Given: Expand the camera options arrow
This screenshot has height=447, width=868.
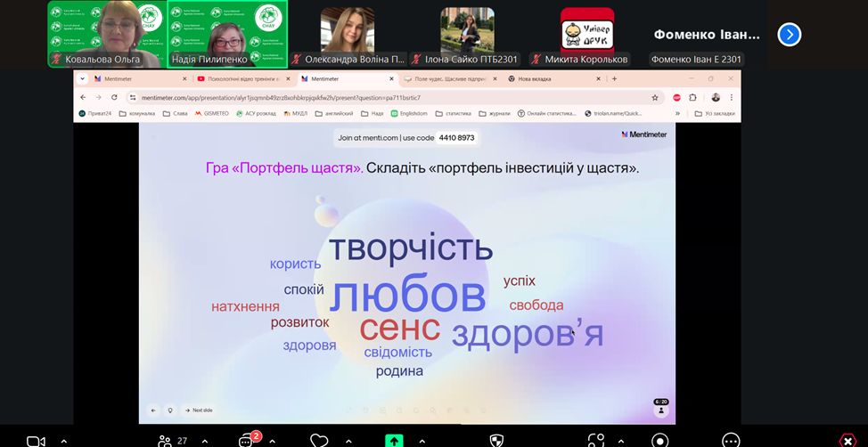Looking at the screenshot, I should 63,441.
